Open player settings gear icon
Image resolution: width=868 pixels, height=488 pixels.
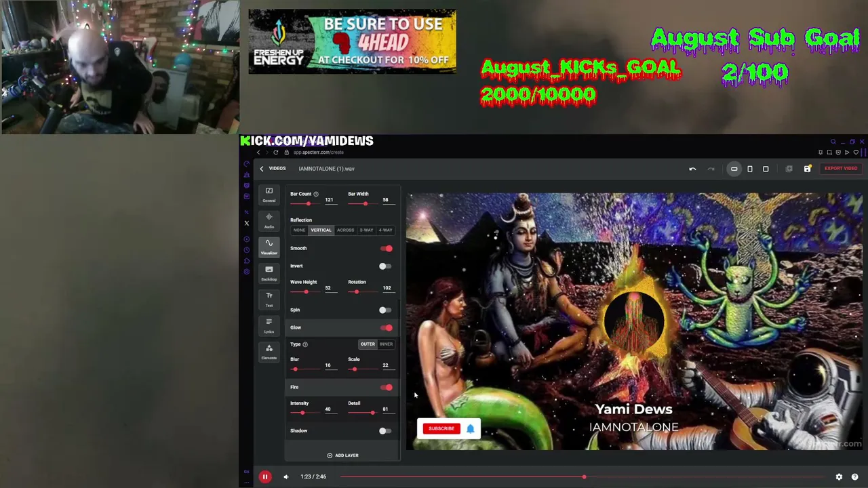click(839, 477)
